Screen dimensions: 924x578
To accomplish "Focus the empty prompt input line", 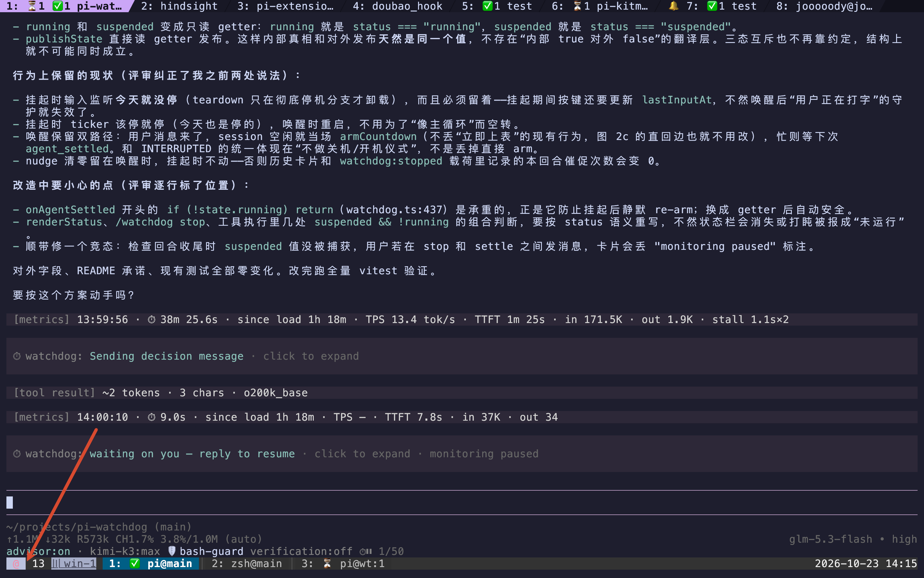I will [462, 502].
